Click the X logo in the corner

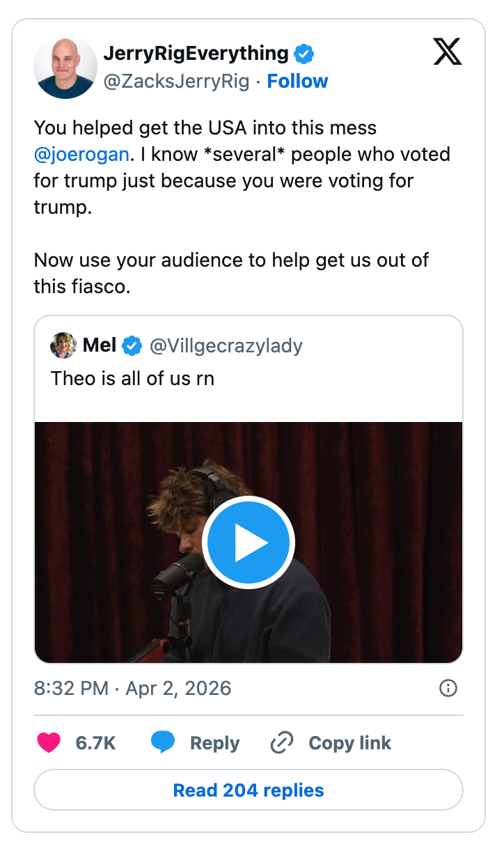coord(447,52)
